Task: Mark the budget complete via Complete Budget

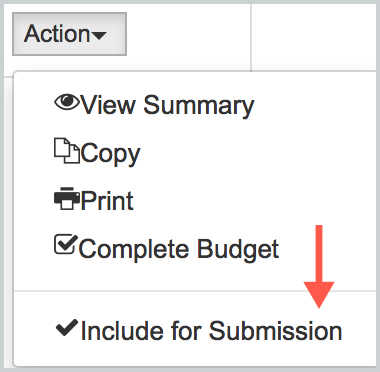Action: 167,248
